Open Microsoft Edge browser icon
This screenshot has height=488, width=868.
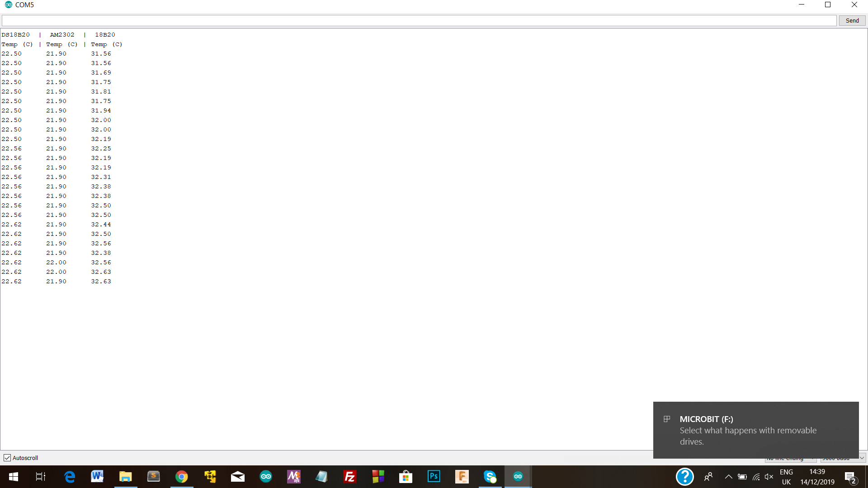69,477
